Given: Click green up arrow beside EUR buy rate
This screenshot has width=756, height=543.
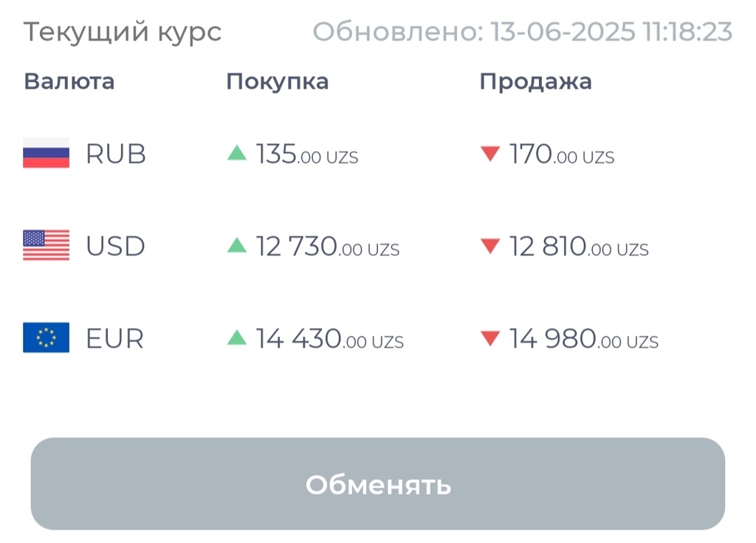Looking at the screenshot, I should tap(236, 338).
